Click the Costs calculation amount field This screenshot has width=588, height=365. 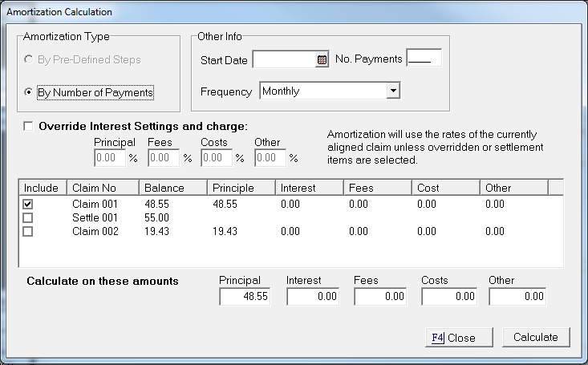[449, 297]
